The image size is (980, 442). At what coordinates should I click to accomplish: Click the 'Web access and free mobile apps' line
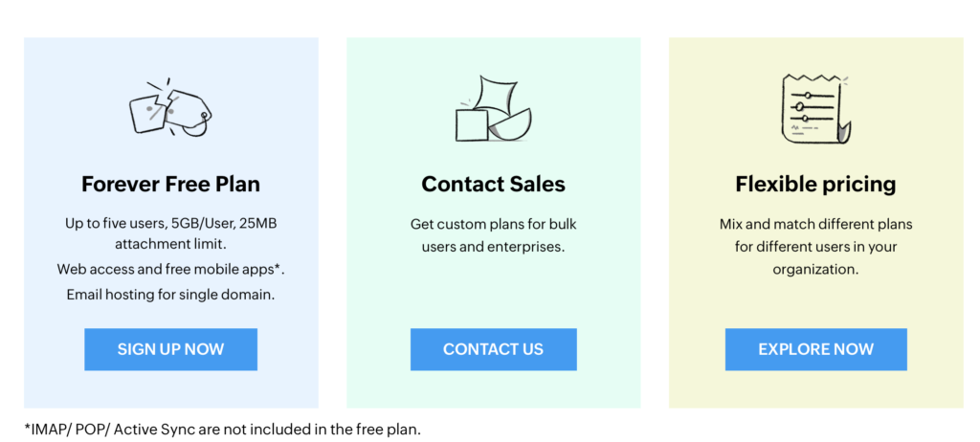170,269
